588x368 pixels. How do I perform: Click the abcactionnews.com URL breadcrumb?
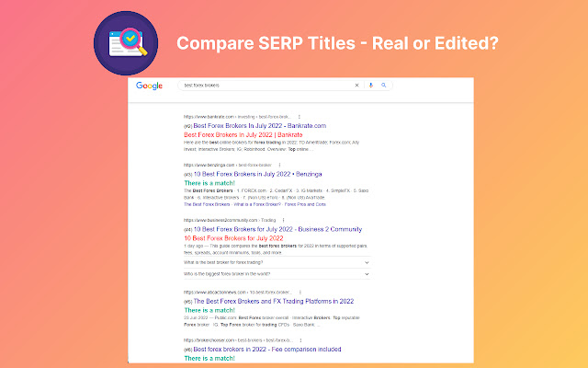point(238,293)
